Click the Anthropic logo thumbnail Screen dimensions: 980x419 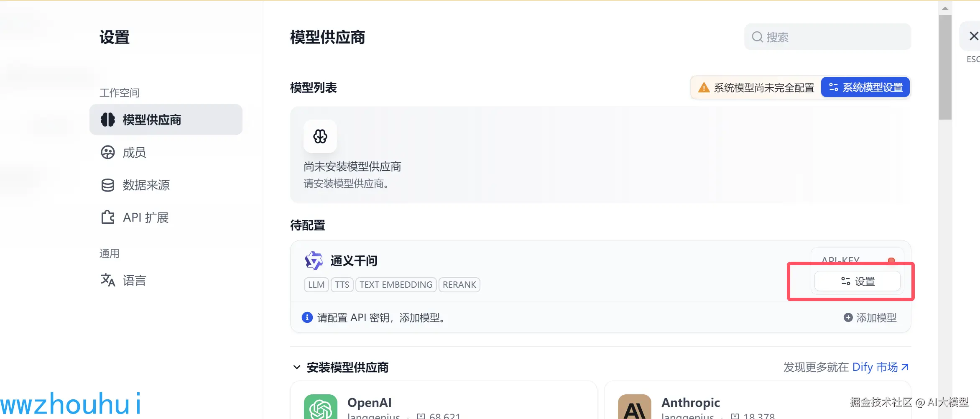pos(634,406)
